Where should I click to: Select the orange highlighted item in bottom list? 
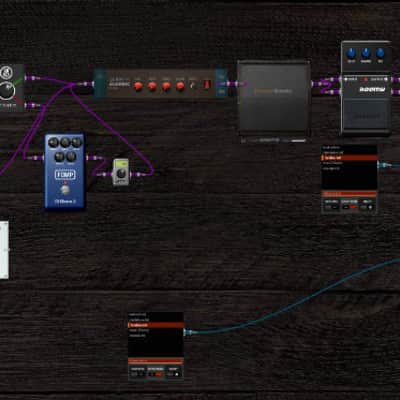(156, 325)
